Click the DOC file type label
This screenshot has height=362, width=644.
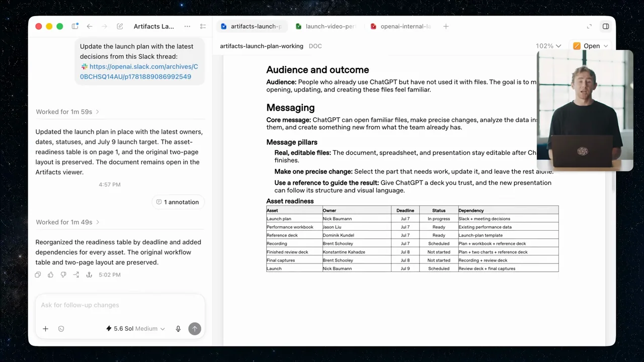(x=315, y=46)
